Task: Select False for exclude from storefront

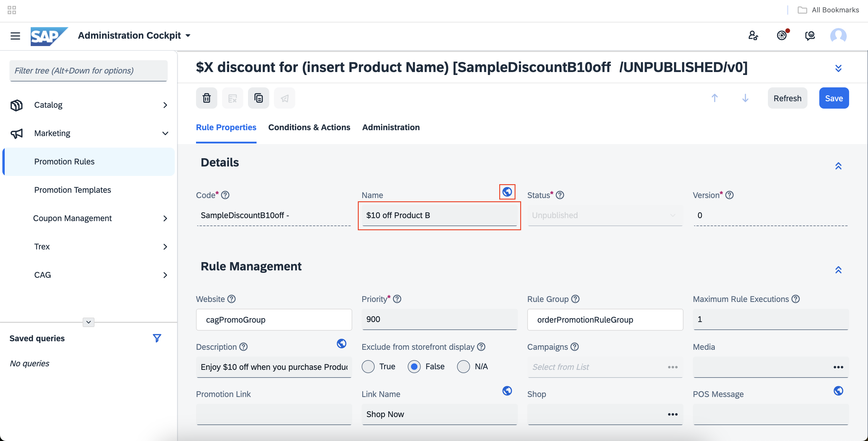Action: pyautogui.click(x=414, y=367)
